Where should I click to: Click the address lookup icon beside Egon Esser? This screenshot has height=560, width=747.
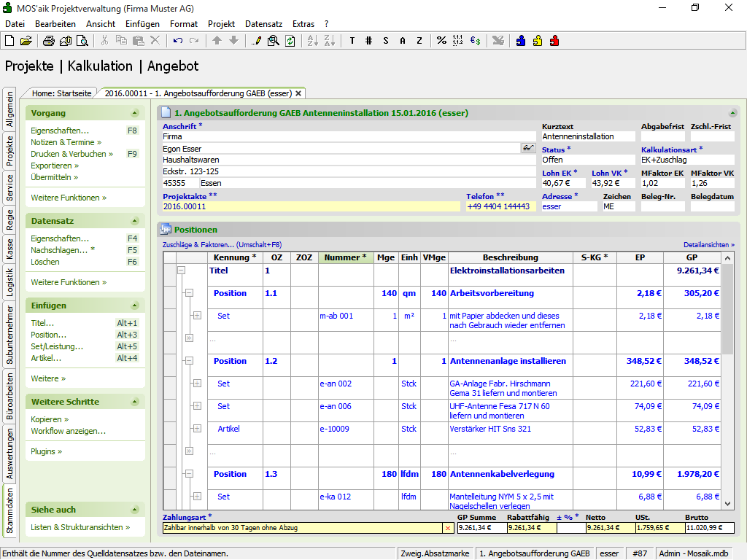coord(528,148)
